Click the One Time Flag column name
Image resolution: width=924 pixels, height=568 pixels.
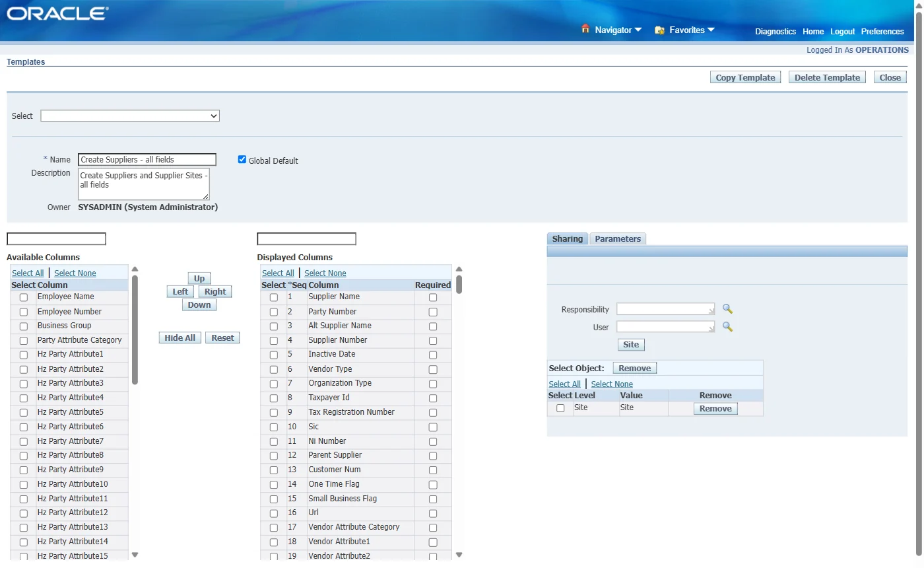coord(334,484)
